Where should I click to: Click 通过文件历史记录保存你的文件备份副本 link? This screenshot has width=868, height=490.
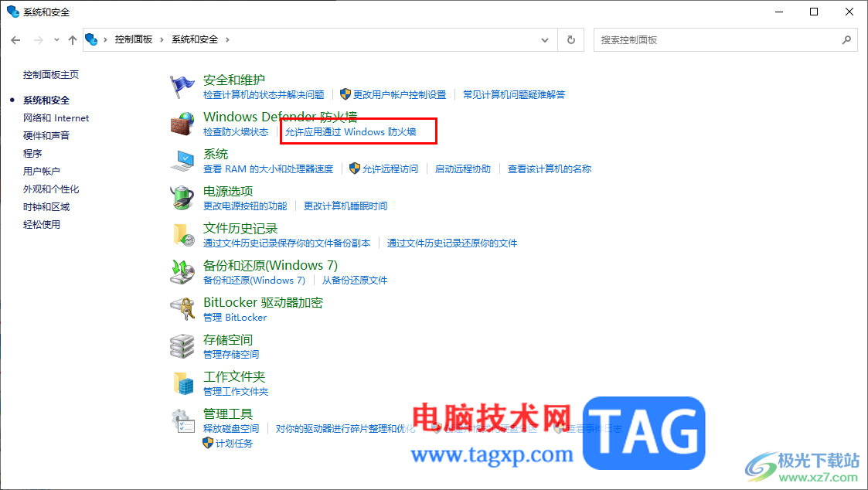click(x=287, y=243)
